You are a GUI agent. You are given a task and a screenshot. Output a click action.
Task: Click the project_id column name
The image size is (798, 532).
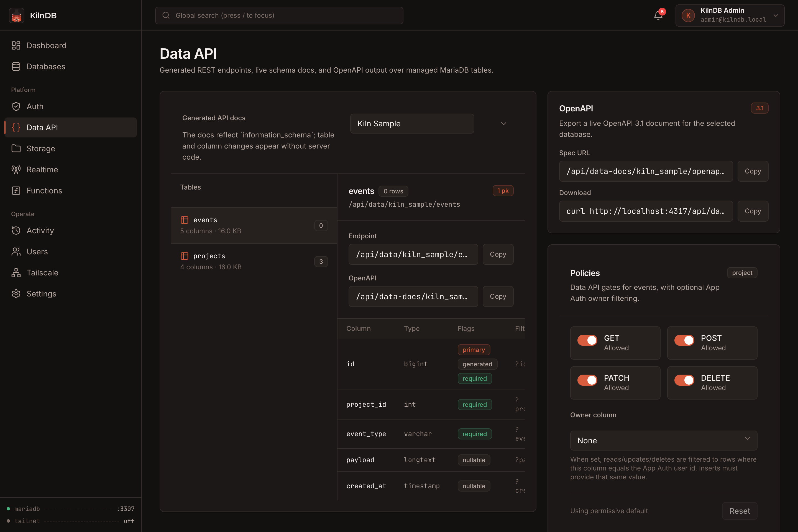(x=366, y=405)
